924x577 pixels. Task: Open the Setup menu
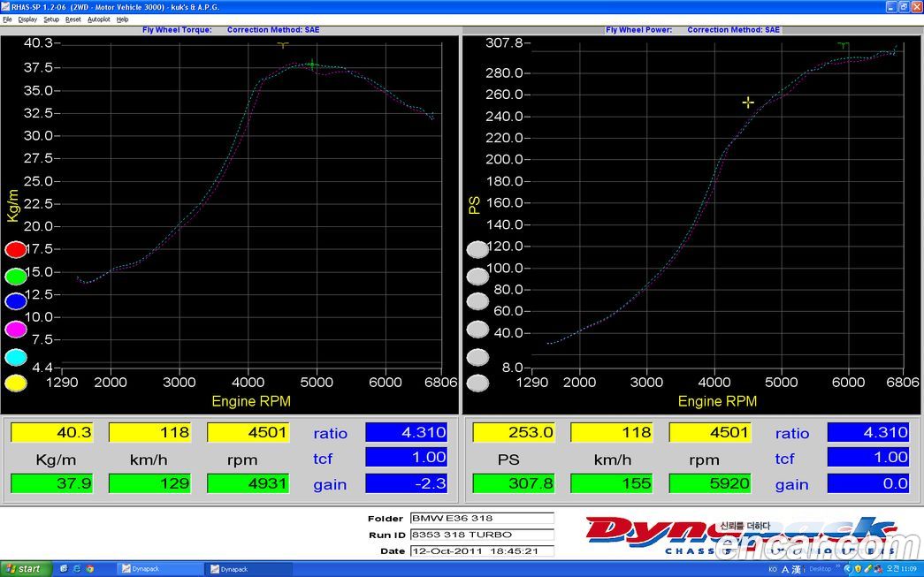click(51, 19)
